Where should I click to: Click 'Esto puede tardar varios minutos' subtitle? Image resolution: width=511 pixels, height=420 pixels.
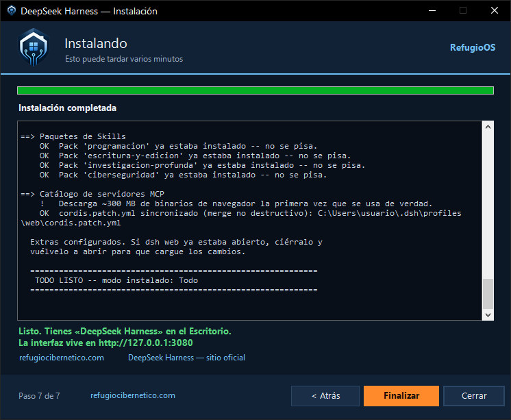tap(124, 59)
